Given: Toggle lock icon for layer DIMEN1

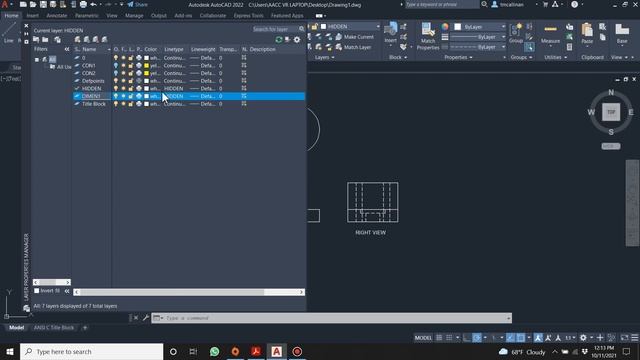Looking at the screenshot, I should pos(131,96).
